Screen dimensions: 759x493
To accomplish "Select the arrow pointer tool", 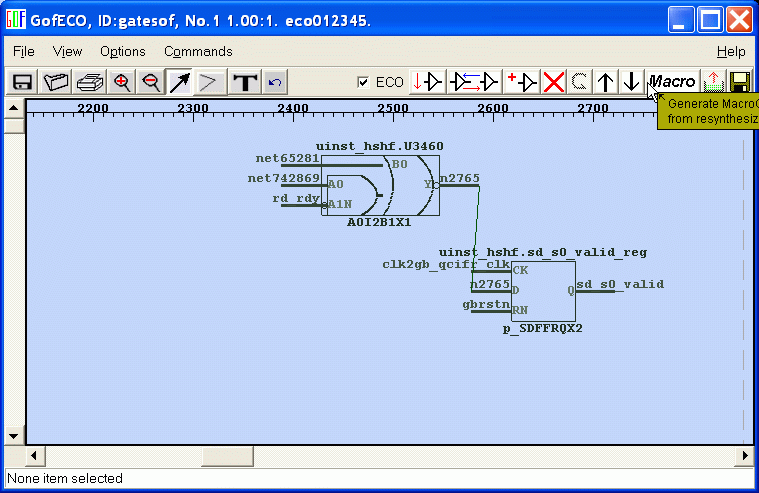I will click(180, 82).
